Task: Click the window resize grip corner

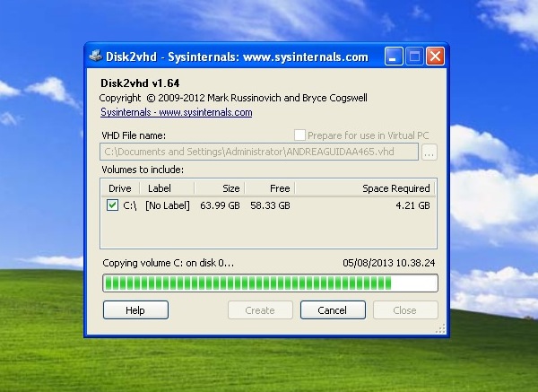Action: pyautogui.click(x=440, y=329)
